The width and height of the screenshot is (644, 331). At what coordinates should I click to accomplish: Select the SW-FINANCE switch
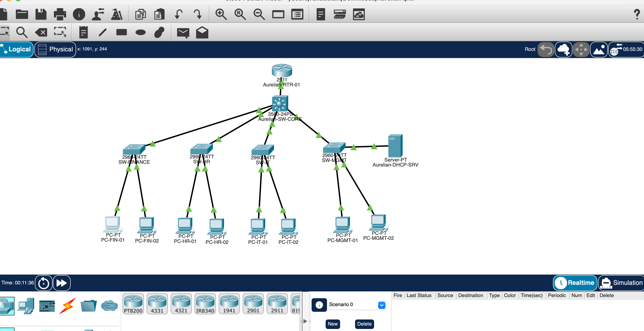point(134,149)
